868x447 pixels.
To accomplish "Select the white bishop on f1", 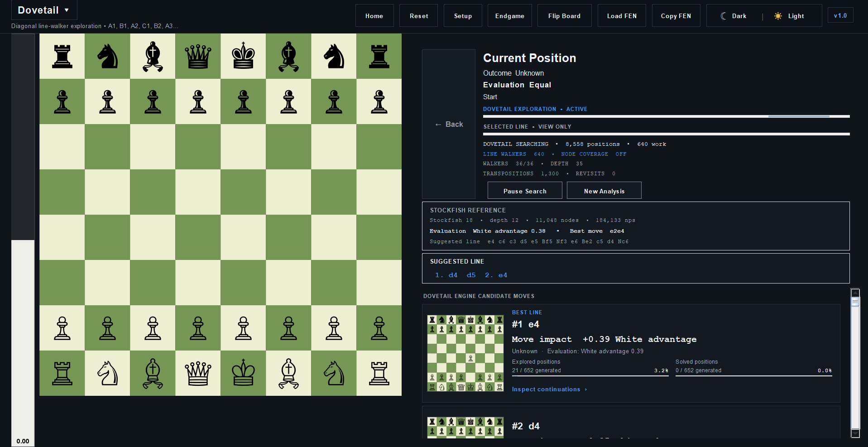I will pyautogui.click(x=288, y=373).
